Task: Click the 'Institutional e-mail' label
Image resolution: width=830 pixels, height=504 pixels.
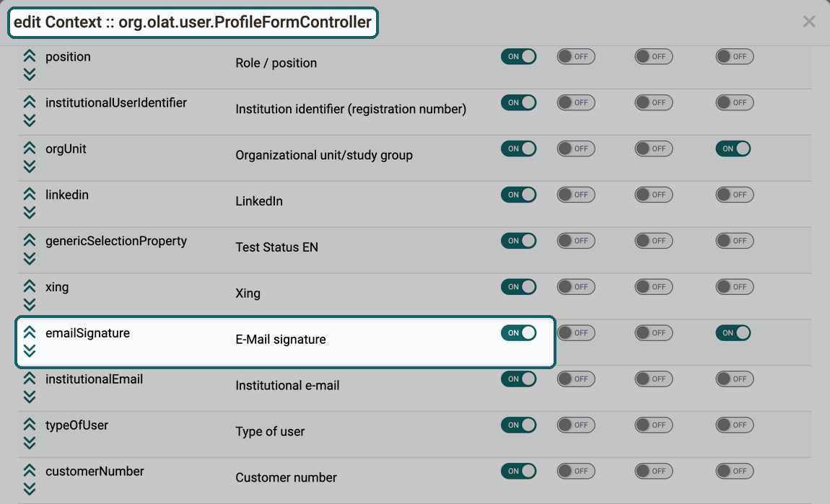Action: 287,386
